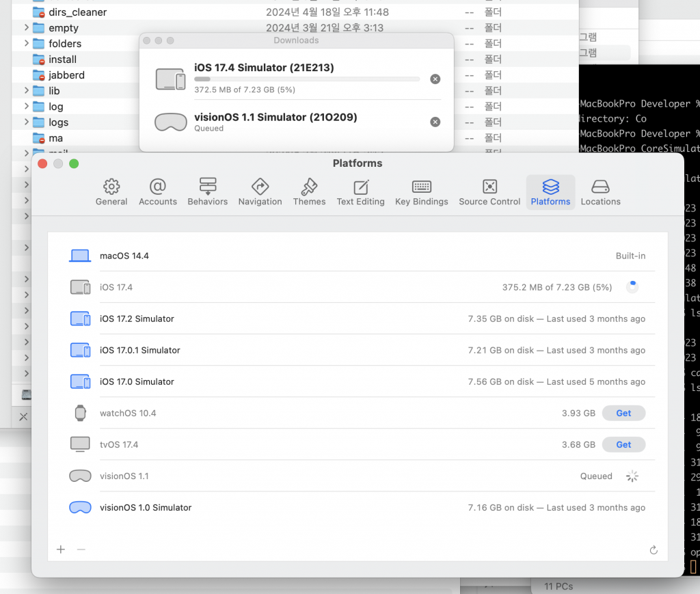Image resolution: width=700 pixels, height=594 pixels.
Task: Select the Platforms tab
Action: 550,192
